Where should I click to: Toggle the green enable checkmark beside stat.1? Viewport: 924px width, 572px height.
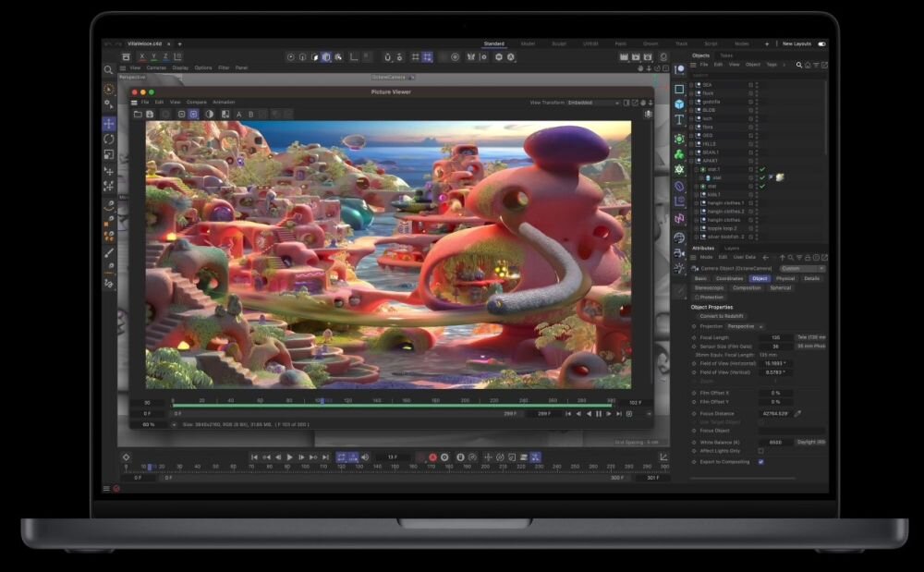762,169
